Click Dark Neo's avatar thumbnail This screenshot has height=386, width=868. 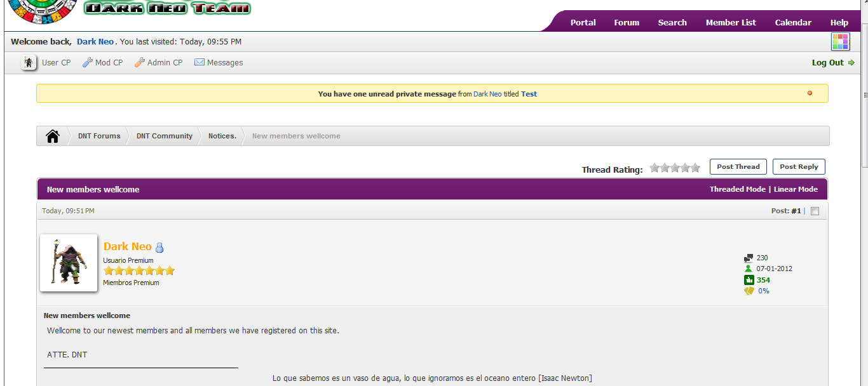69,263
